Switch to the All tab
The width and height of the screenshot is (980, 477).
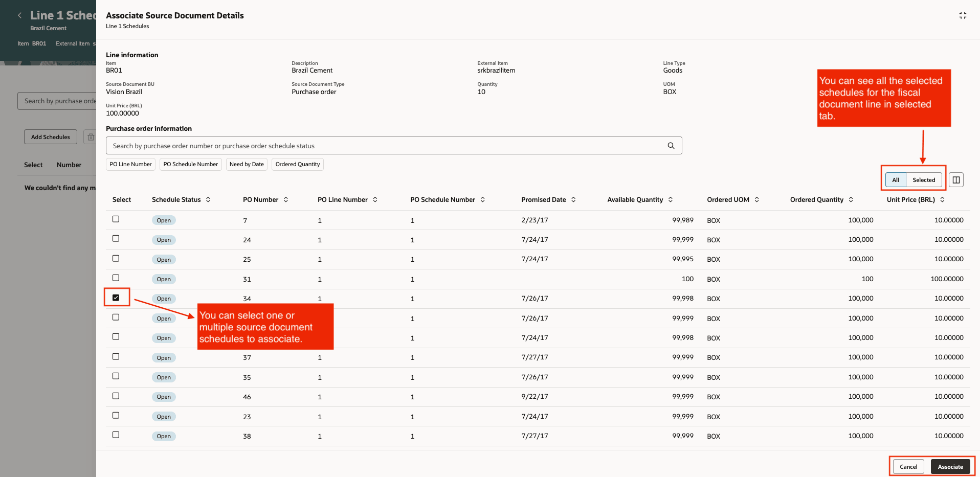pos(896,180)
